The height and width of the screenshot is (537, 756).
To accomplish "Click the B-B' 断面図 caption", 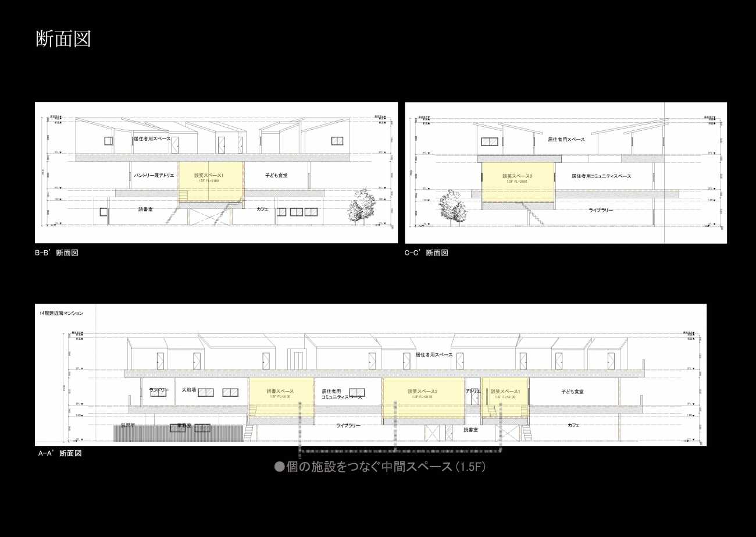I will 56,253.
